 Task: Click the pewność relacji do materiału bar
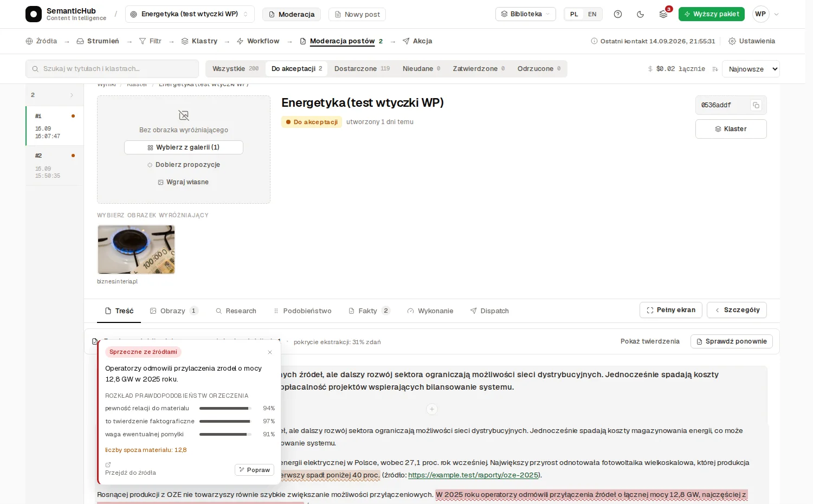coord(225,408)
